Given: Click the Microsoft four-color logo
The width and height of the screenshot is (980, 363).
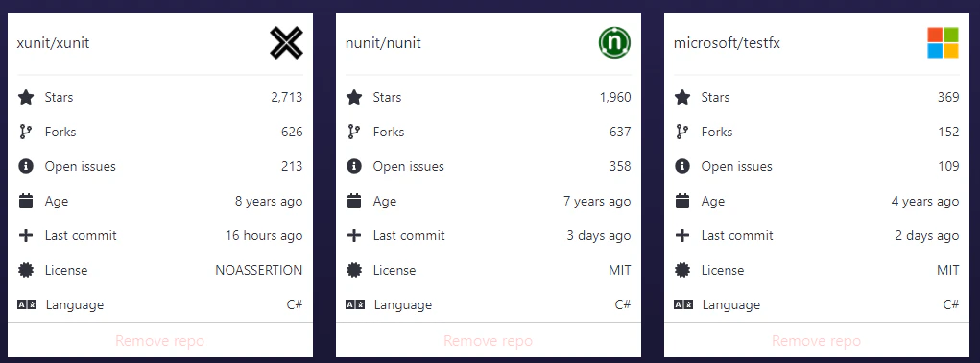Looking at the screenshot, I should point(943,43).
